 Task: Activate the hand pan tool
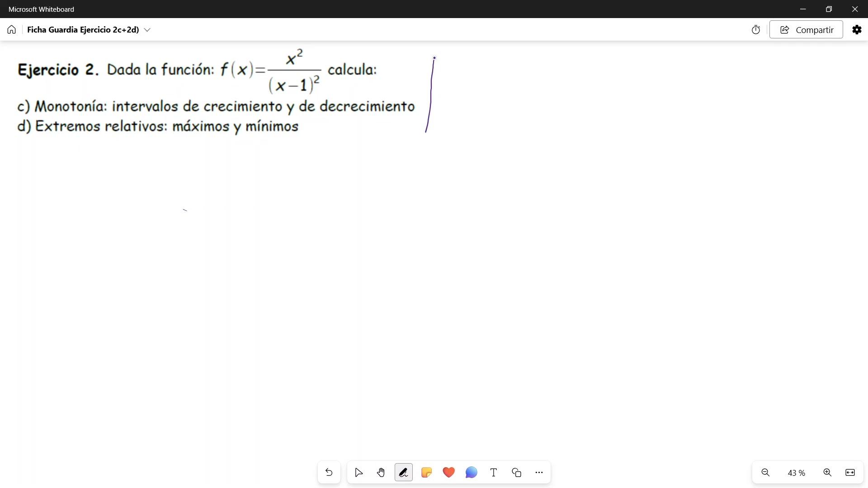coord(381,473)
